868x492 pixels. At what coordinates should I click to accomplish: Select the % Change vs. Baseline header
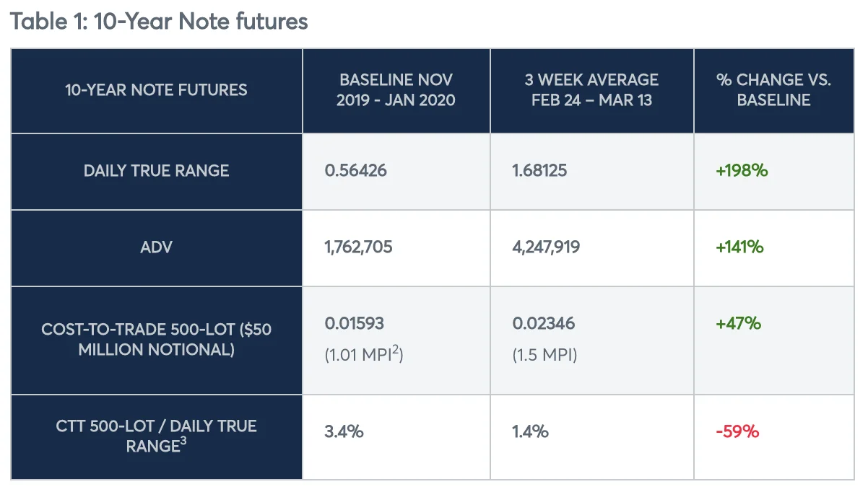tap(773, 90)
